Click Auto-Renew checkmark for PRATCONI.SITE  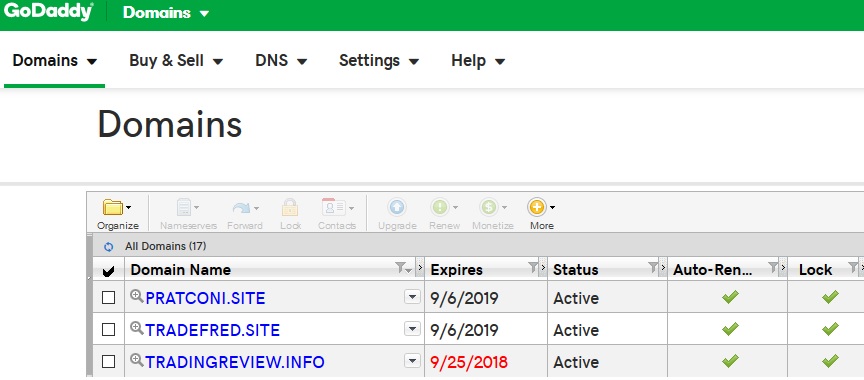click(x=730, y=297)
